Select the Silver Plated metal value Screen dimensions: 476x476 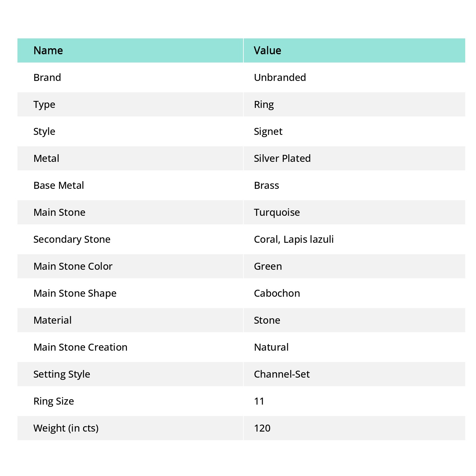click(x=282, y=158)
